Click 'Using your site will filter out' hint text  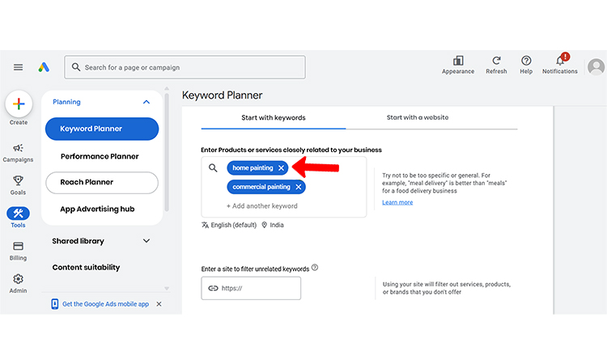pyautogui.click(x=447, y=288)
